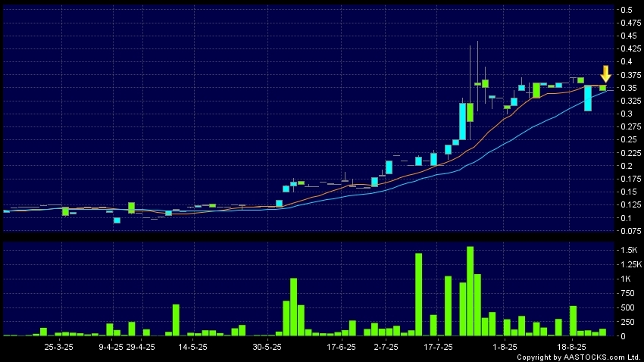Click the 500 volume bar above 18-8-25
The width and height of the screenshot is (644, 362).
click(x=573, y=321)
